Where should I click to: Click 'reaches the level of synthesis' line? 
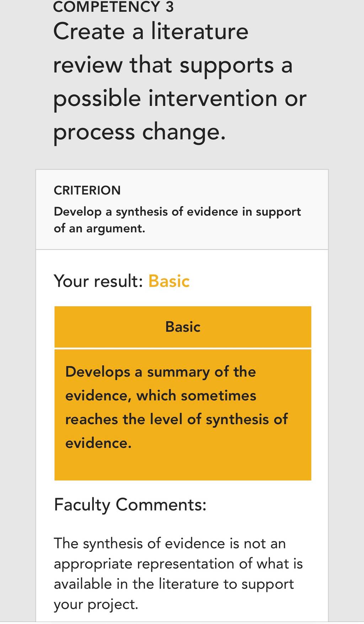pyautogui.click(x=176, y=419)
